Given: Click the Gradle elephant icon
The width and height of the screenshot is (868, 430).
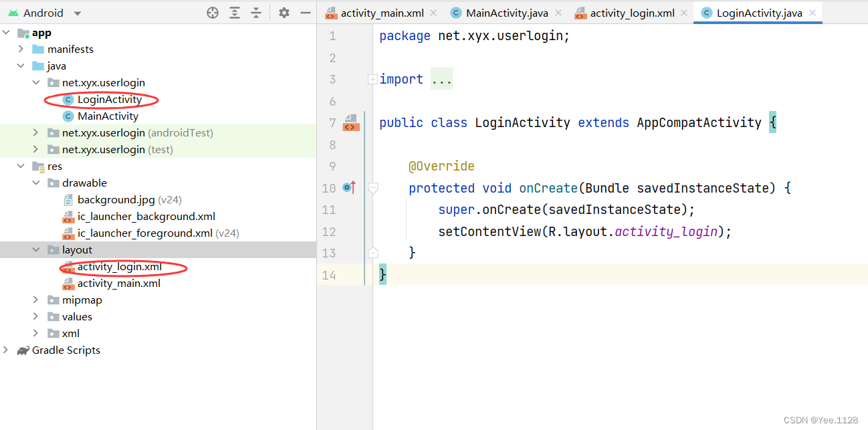Looking at the screenshot, I should (x=23, y=350).
